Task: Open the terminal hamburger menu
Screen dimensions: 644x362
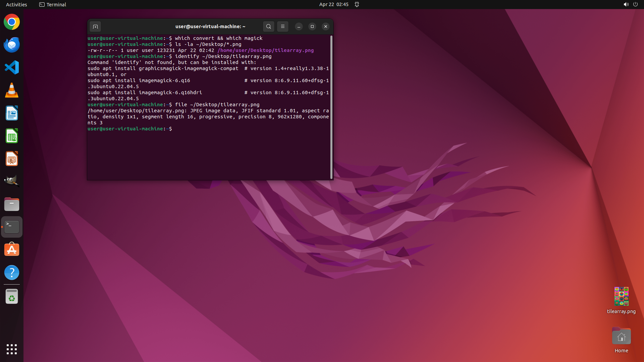Action: [x=283, y=26]
